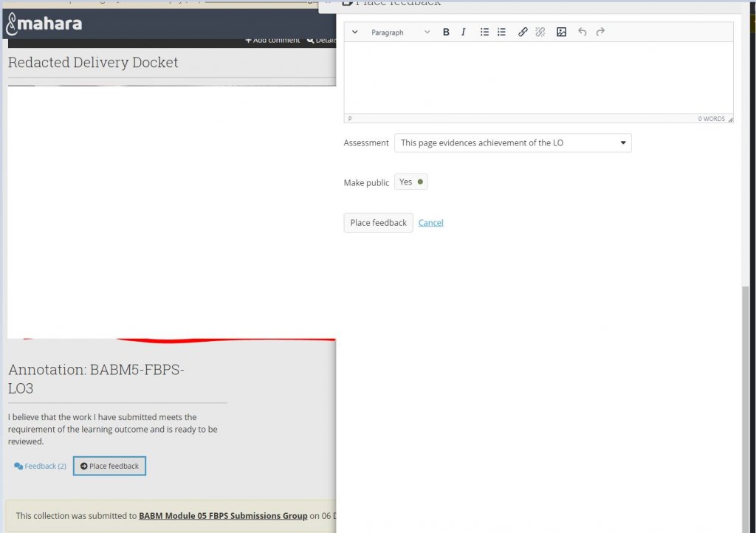This screenshot has width=756, height=533.
Task: Toggle the Make public Yes switch
Action: (411, 182)
